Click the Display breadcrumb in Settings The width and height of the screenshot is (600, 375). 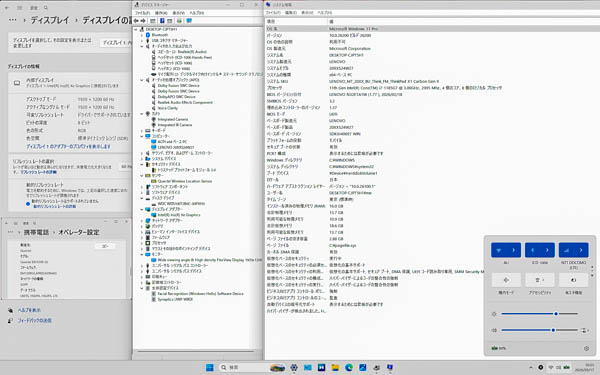coord(50,20)
